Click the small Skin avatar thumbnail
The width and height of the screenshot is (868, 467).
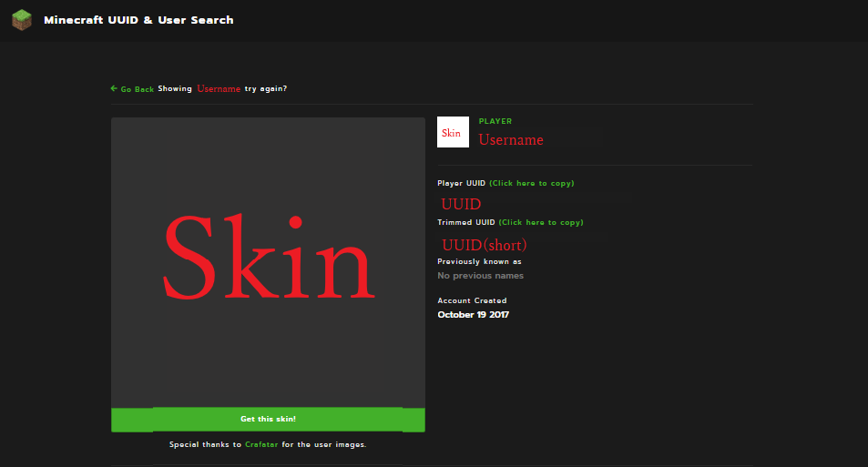(453, 132)
